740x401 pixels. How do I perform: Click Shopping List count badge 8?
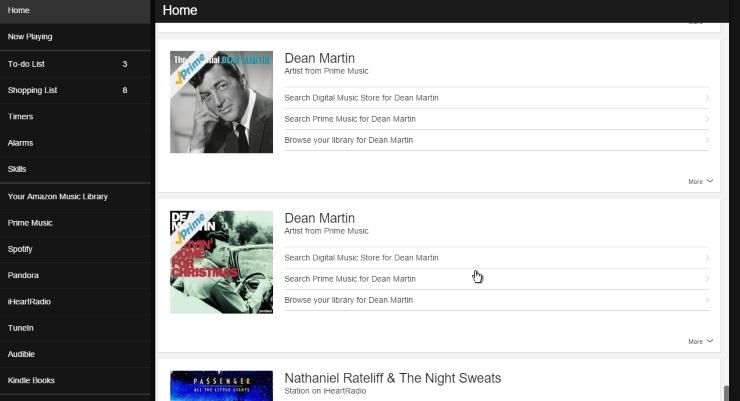point(125,90)
